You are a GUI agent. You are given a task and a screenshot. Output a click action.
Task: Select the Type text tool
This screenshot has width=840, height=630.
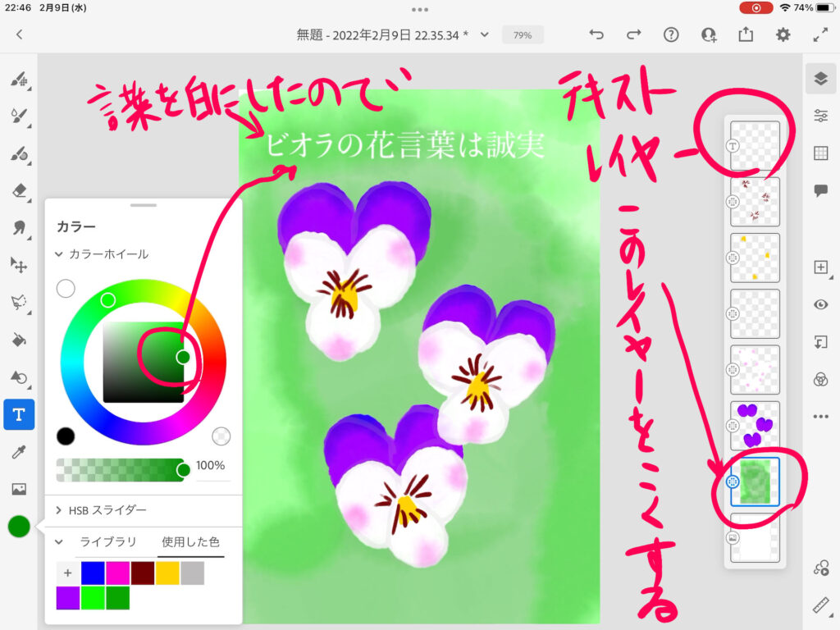tap(19, 414)
